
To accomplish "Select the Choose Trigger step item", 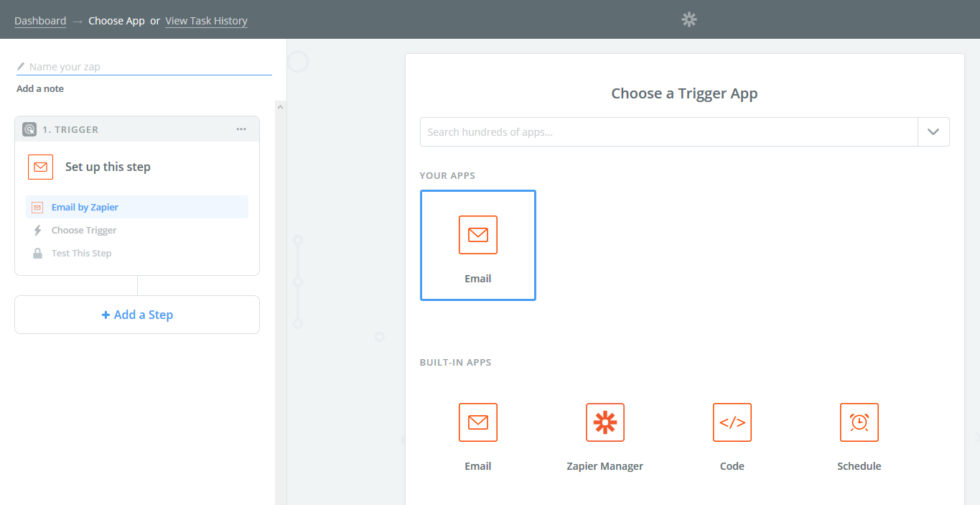I will pyautogui.click(x=137, y=230).
